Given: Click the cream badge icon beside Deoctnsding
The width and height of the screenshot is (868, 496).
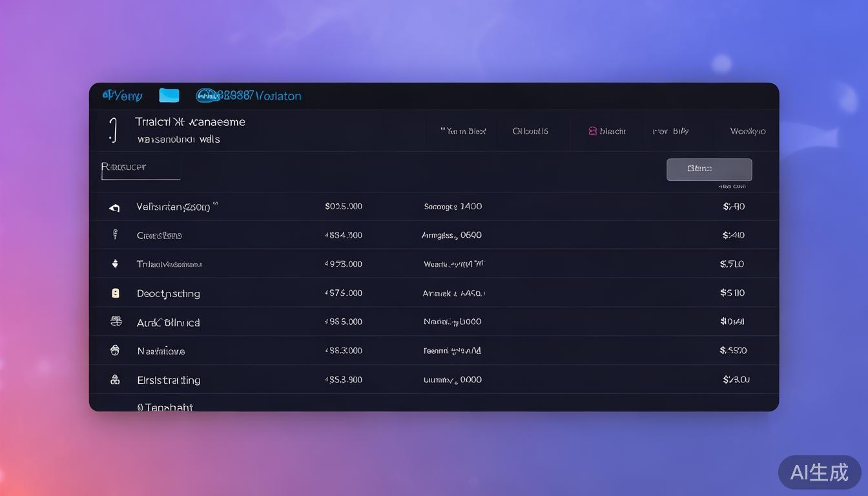Looking at the screenshot, I should (x=115, y=293).
